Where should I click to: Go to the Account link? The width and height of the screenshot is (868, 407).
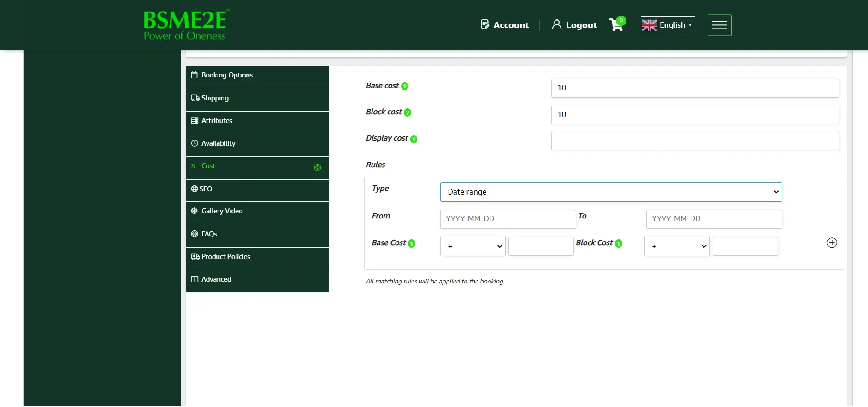tap(504, 25)
